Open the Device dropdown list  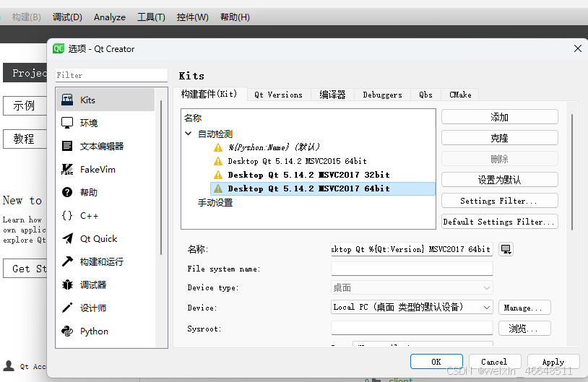[412, 307]
